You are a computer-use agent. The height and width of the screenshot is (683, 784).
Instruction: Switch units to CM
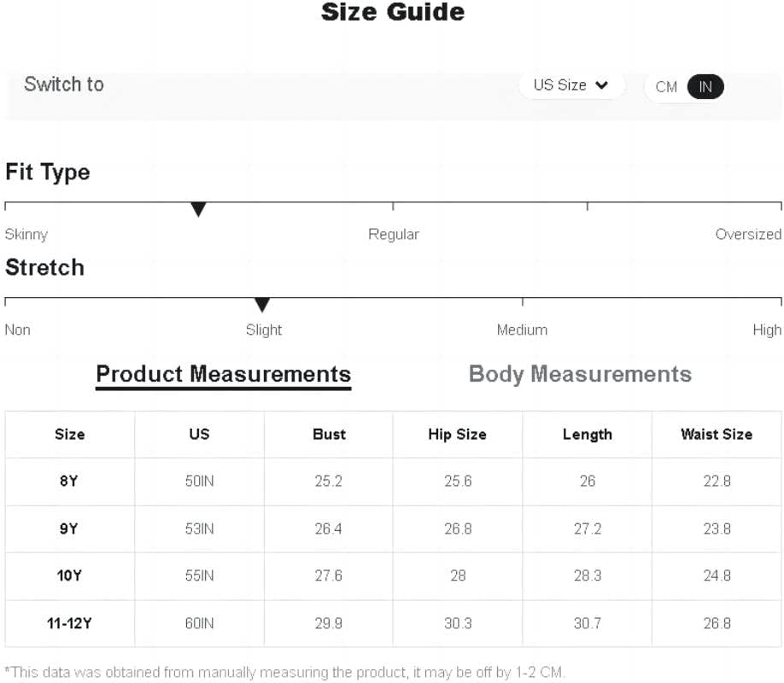tap(666, 87)
